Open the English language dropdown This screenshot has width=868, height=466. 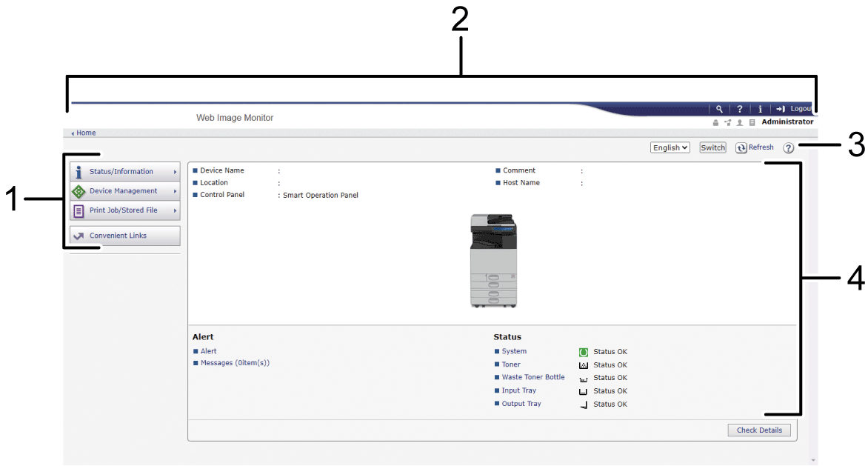click(670, 148)
